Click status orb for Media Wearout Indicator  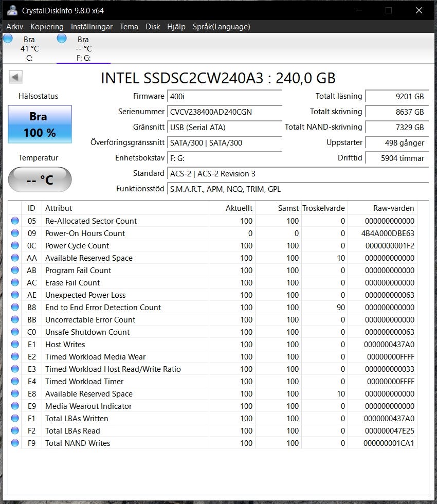coord(15,406)
